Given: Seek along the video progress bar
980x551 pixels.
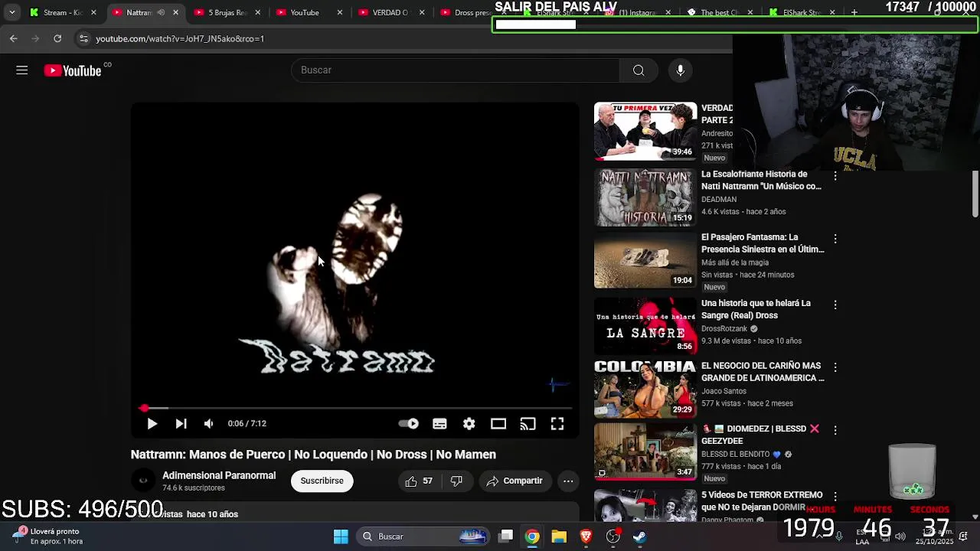Looking at the screenshot, I should coord(354,408).
